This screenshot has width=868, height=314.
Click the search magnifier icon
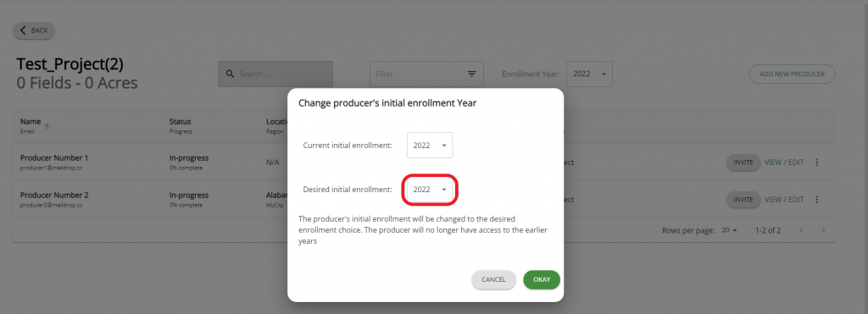pyautogui.click(x=229, y=74)
